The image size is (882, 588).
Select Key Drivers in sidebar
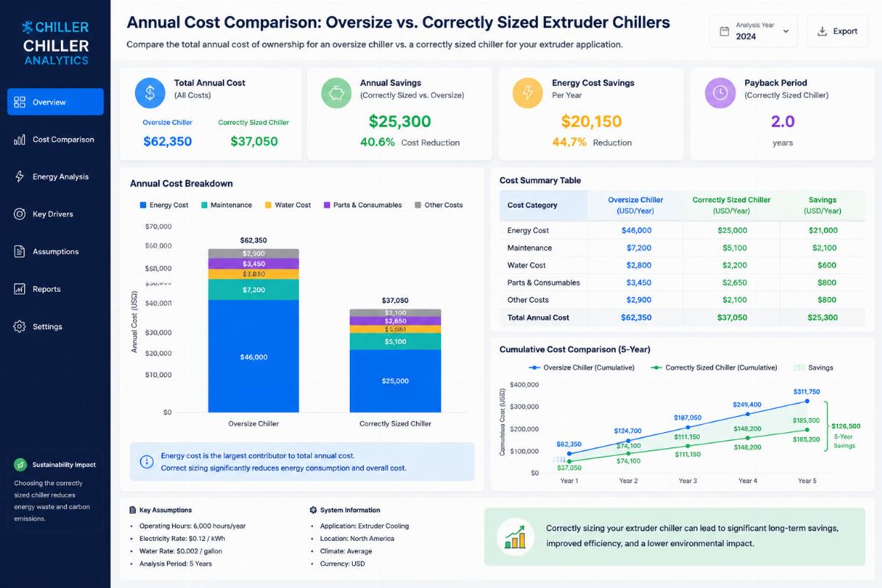pos(55,215)
